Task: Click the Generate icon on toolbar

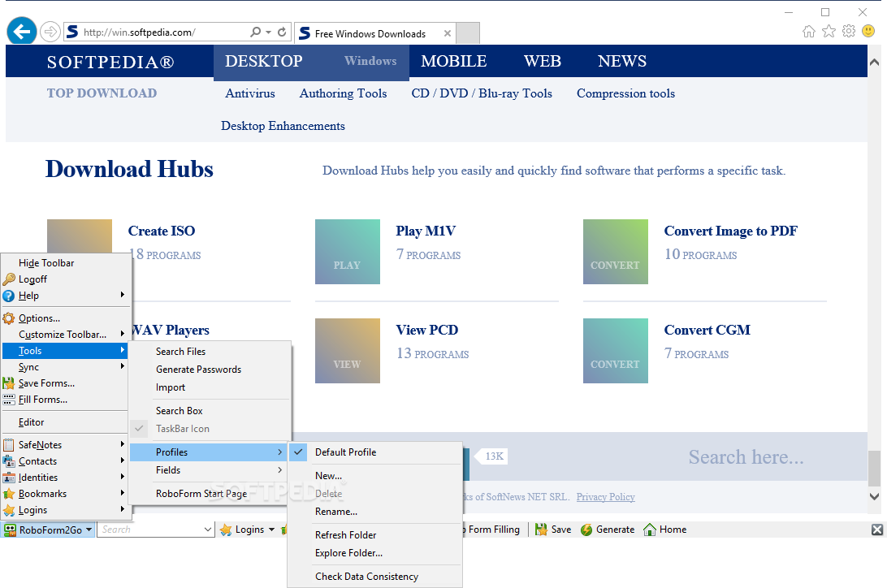Action: (x=586, y=530)
